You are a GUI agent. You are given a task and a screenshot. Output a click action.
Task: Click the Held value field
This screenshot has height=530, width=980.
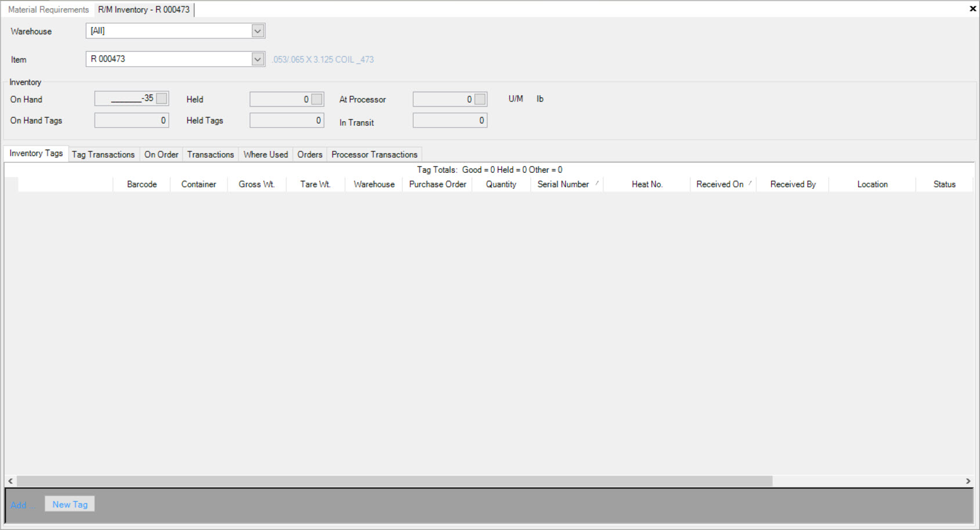point(287,99)
